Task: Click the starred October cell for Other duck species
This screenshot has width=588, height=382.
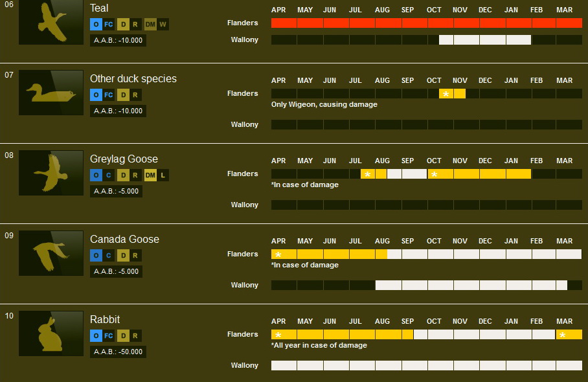Action: tap(446, 94)
